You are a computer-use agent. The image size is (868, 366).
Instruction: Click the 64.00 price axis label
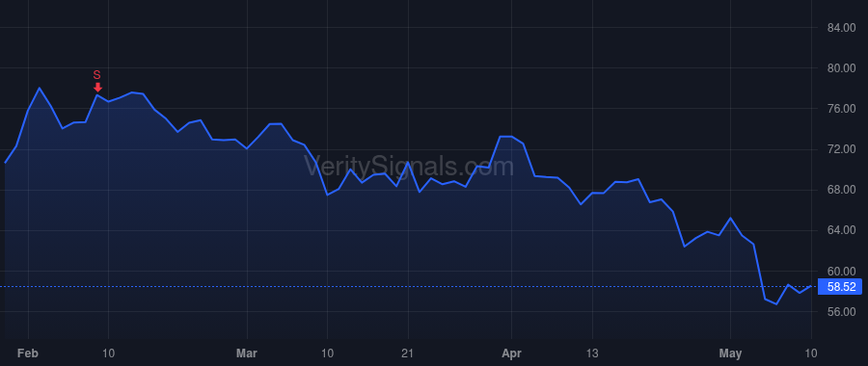point(841,230)
